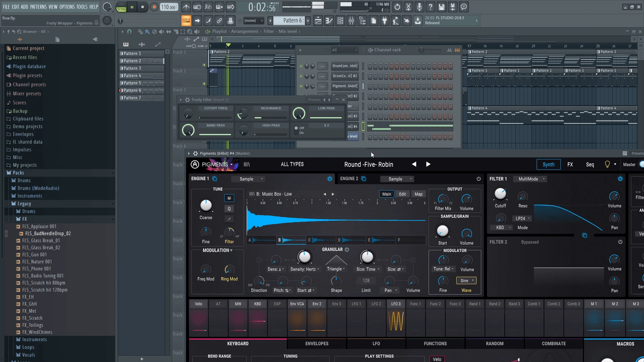Toggle PAT/SONG mode switch
Image resolution: width=644 pixels, height=362 pixels.
coord(121,7)
